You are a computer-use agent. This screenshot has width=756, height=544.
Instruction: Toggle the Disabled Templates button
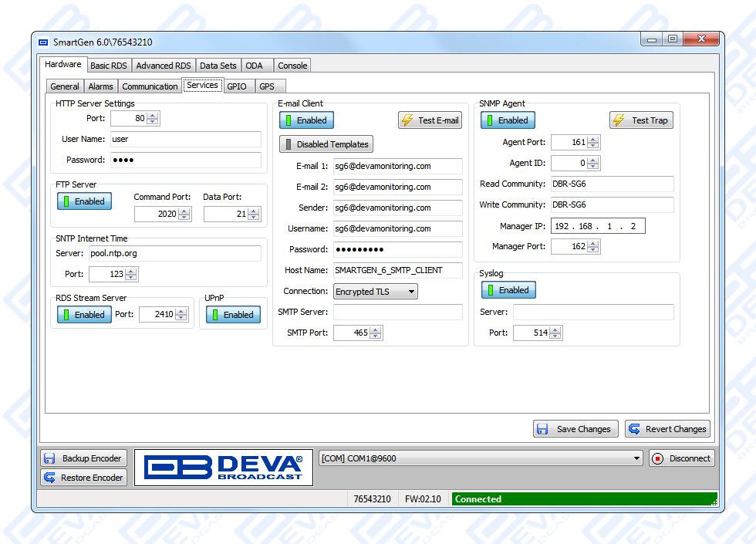(x=326, y=144)
